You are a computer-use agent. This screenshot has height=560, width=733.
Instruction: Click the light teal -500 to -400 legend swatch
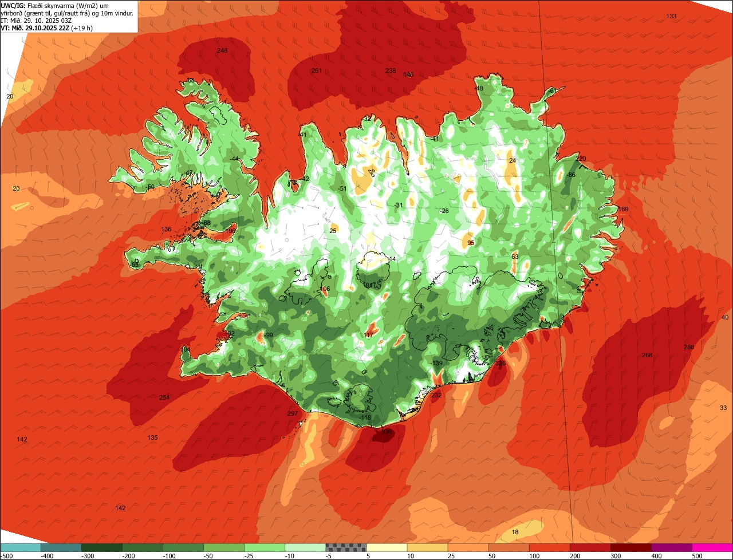(20, 547)
